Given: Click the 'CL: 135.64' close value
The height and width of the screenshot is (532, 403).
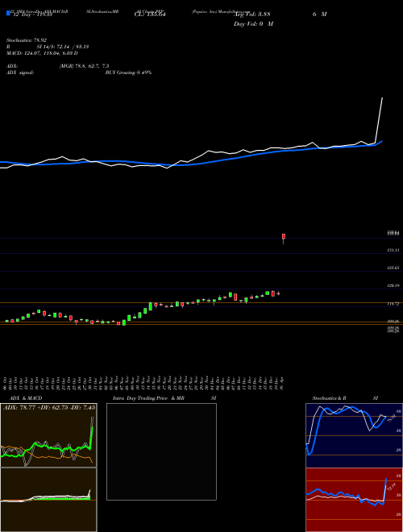Looking at the screenshot, I should (150, 15).
